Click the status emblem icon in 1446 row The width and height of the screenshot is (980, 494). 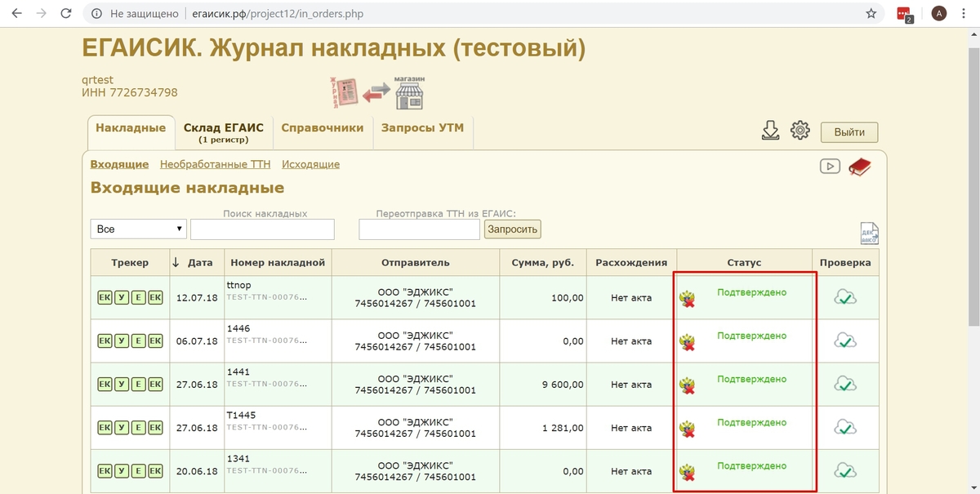[688, 343]
